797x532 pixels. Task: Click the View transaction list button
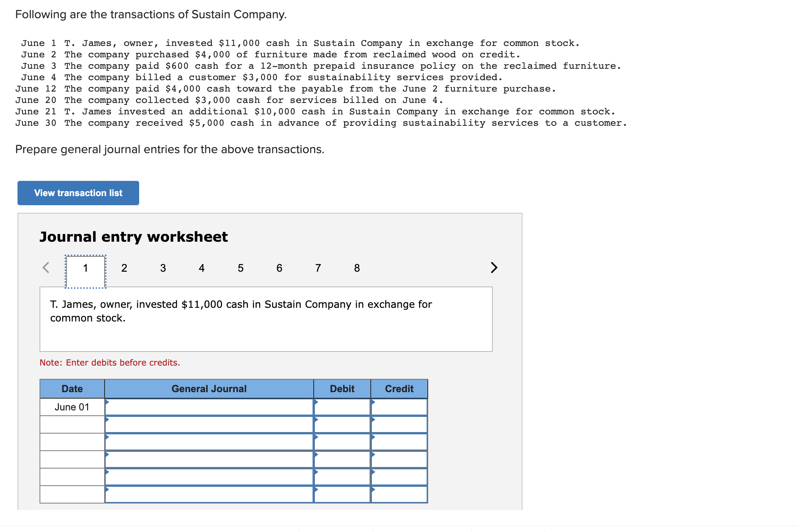click(x=78, y=193)
